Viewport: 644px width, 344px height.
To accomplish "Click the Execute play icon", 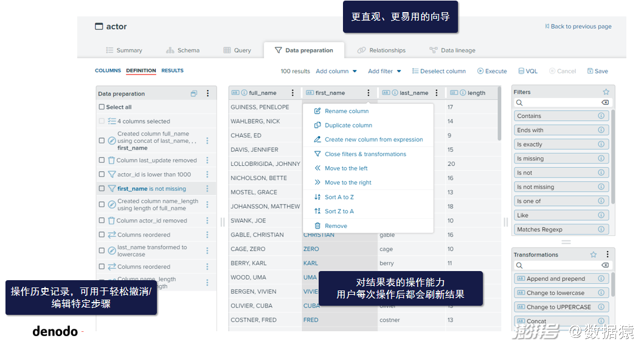I will point(480,71).
